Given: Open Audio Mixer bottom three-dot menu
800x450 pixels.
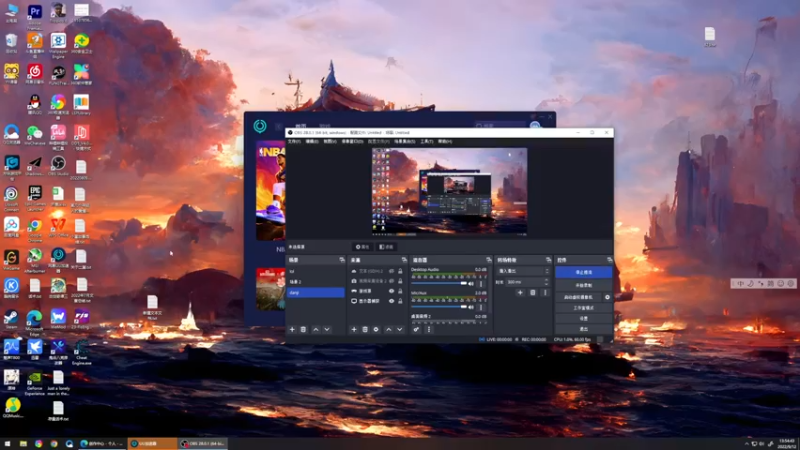Looking at the screenshot, I should [x=429, y=330].
